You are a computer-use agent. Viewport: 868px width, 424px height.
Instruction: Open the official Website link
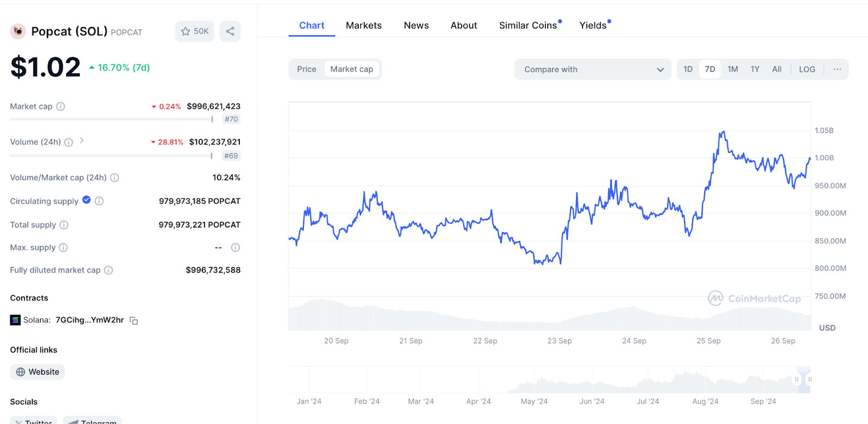click(37, 372)
